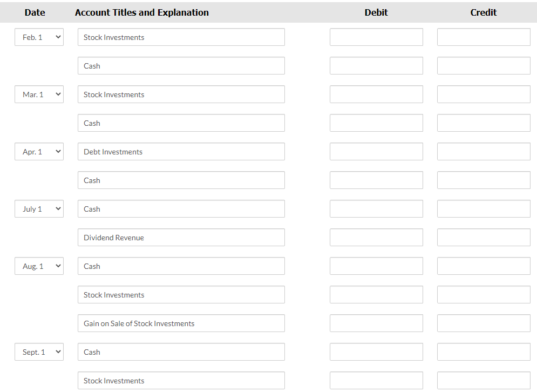Open the Apr. 1 date selector
This screenshot has height=392, width=537.
39,152
